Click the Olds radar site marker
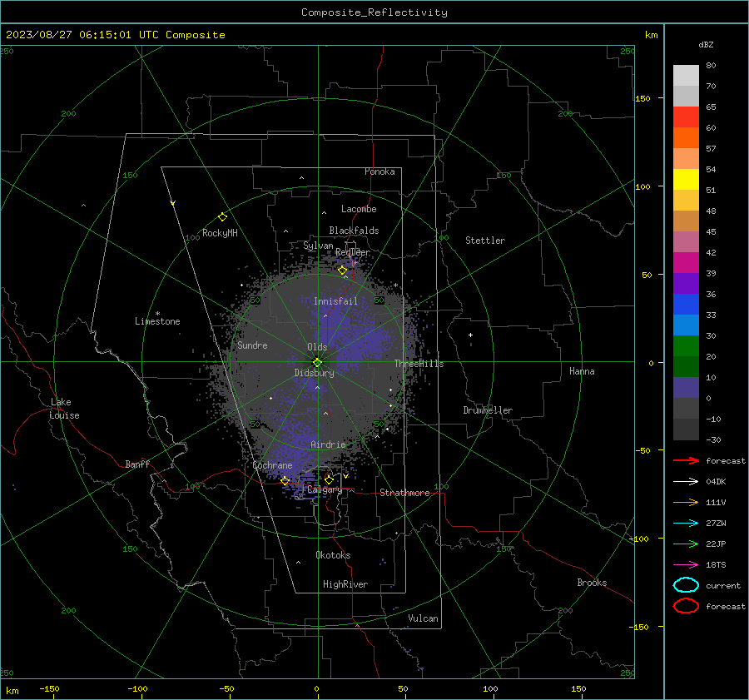The height and width of the screenshot is (700, 749). (x=318, y=362)
